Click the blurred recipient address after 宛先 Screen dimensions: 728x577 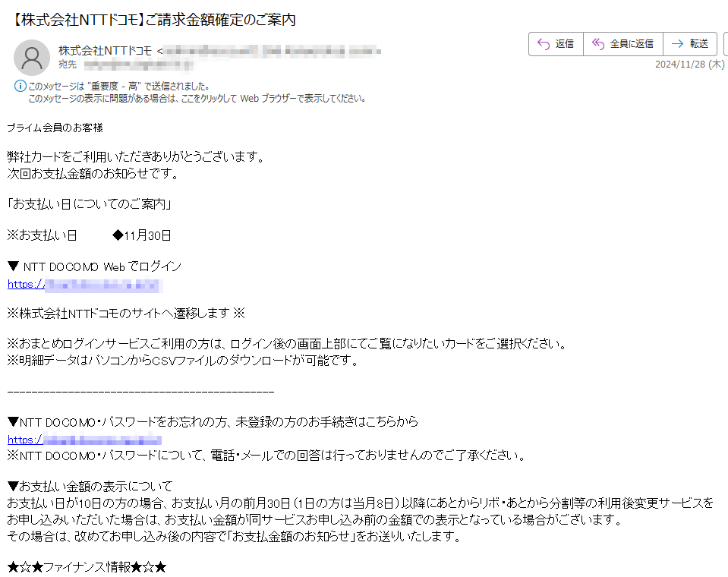pyautogui.click(x=138, y=65)
